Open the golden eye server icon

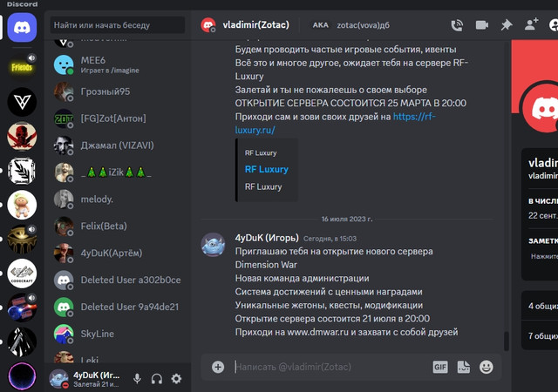[x=22, y=240]
